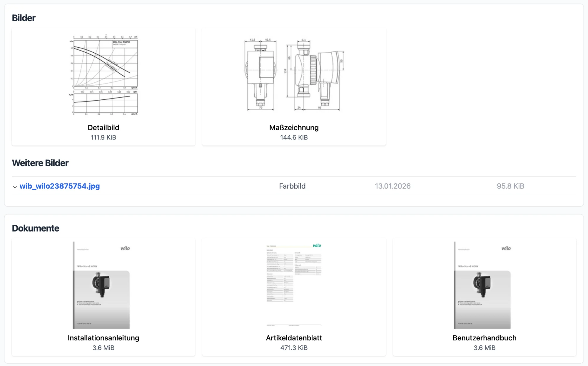This screenshot has height=366, width=588.
Task: Click the 471.3 KiB size under Artikeldatenblatt
Action: coord(294,347)
